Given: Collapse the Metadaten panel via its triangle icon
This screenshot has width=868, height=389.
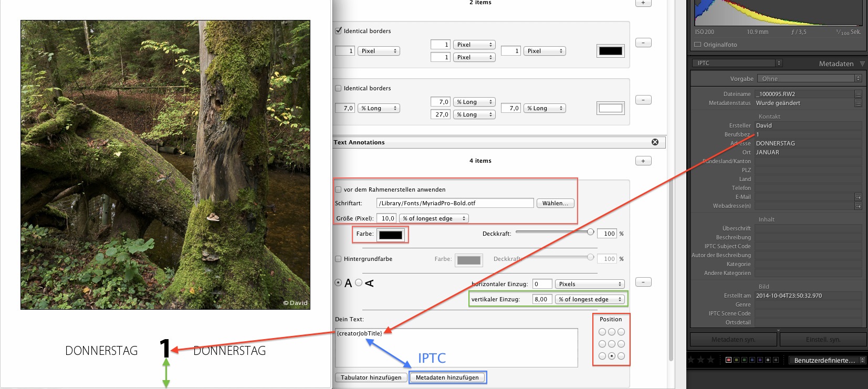Looking at the screenshot, I should (x=862, y=64).
